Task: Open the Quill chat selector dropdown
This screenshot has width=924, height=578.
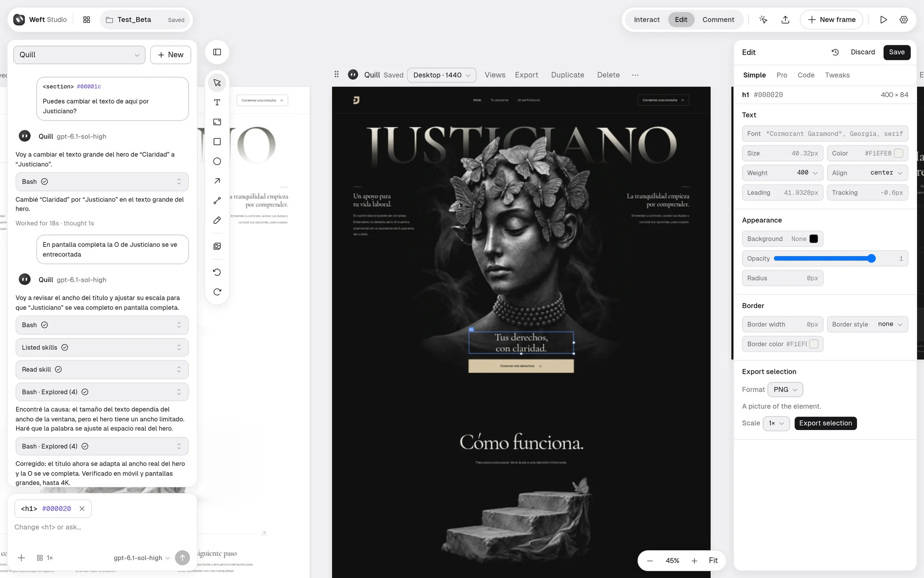Action: tap(79, 55)
